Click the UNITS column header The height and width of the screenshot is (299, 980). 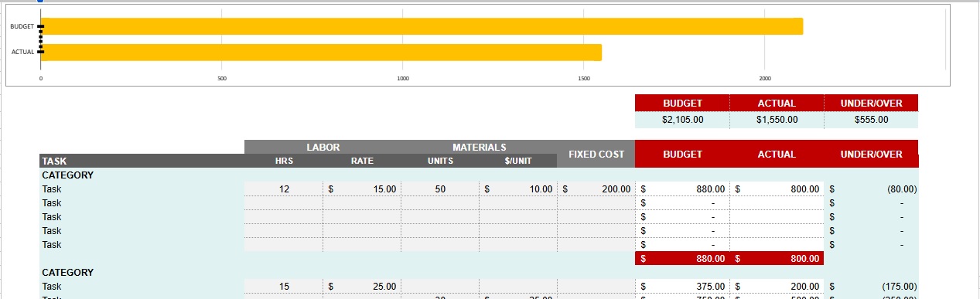coord(440,161)
